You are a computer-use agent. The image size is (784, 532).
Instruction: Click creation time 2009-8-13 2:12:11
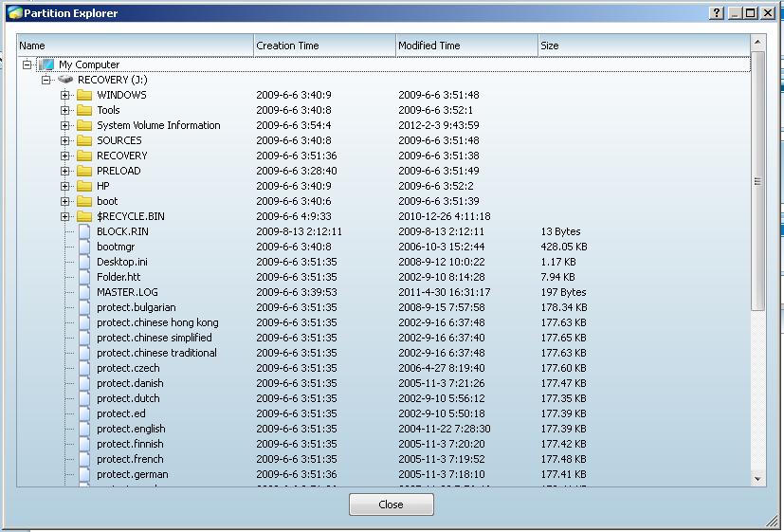299,231
